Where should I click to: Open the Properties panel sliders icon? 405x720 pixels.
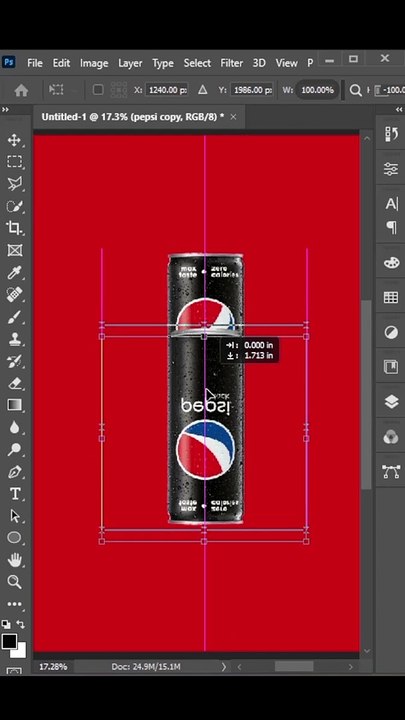[x=391, y=169]
